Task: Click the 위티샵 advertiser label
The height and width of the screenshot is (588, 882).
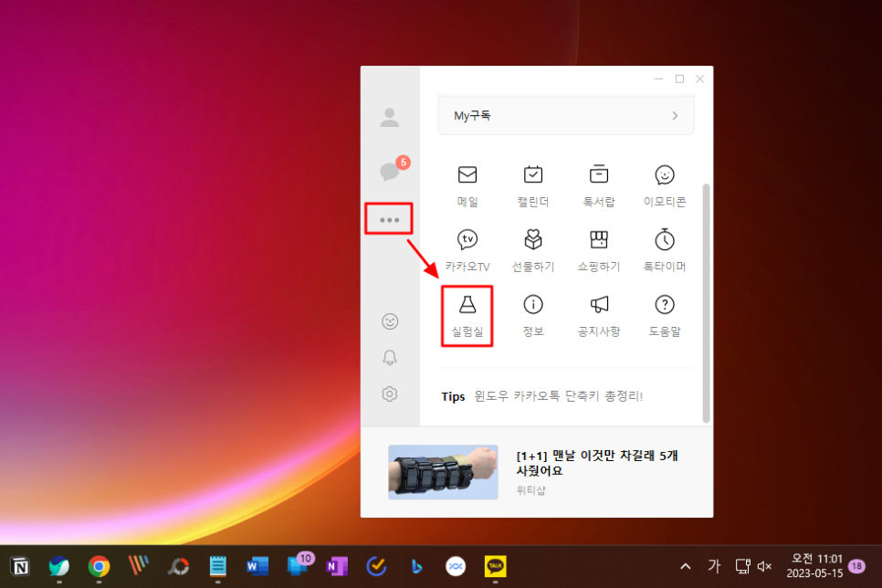Action: (530, 490)
